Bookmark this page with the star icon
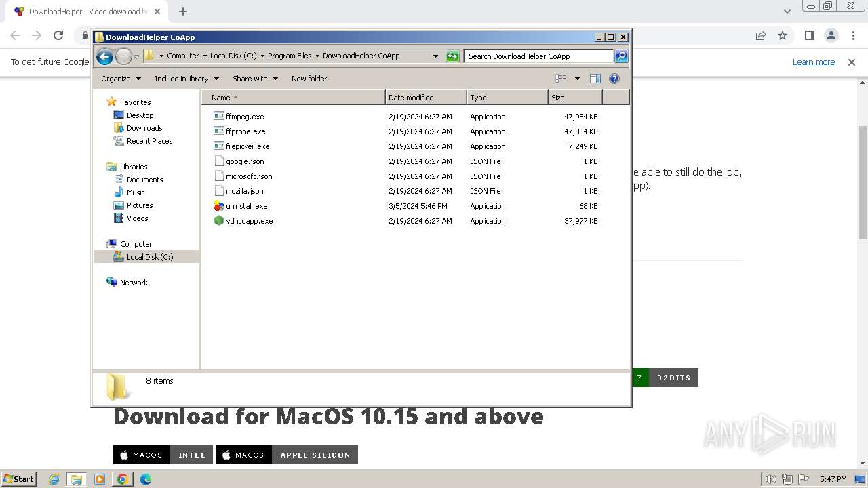The height and width of the screenshot is (488, 868). coord(783,36)
